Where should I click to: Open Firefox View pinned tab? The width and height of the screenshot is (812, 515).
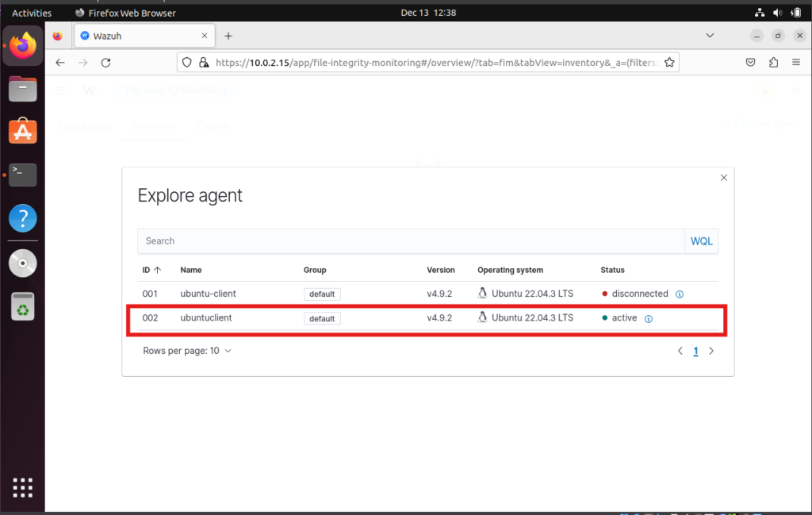[x=57, y=36]
